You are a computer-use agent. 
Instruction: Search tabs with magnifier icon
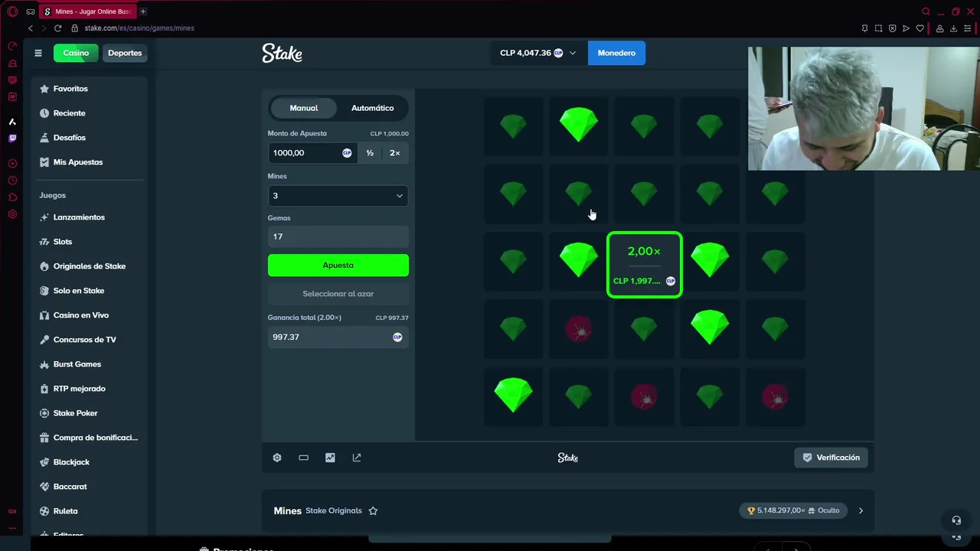pos(926,11)
